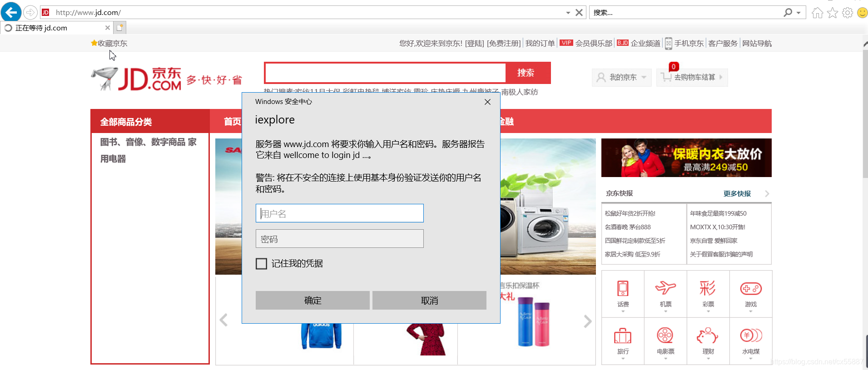Open news item 名酒春晚 茅台888

[x=628, y=227]
